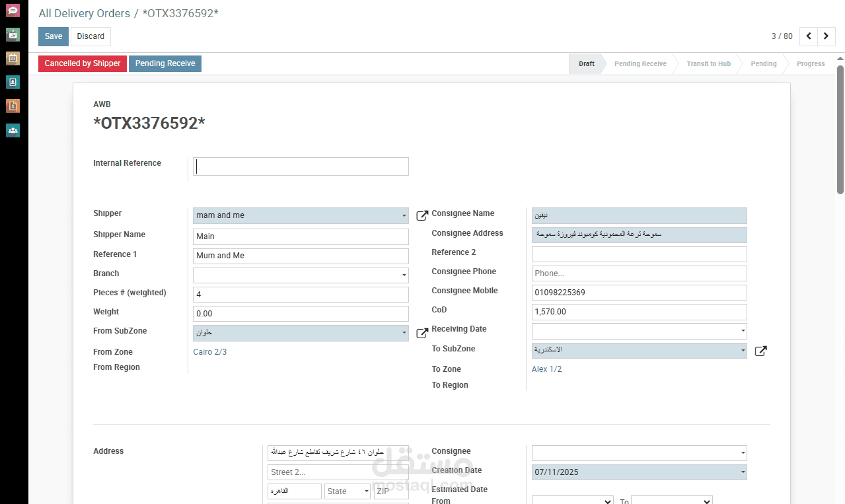Open the Creation Date picker

tap(743, 472)
